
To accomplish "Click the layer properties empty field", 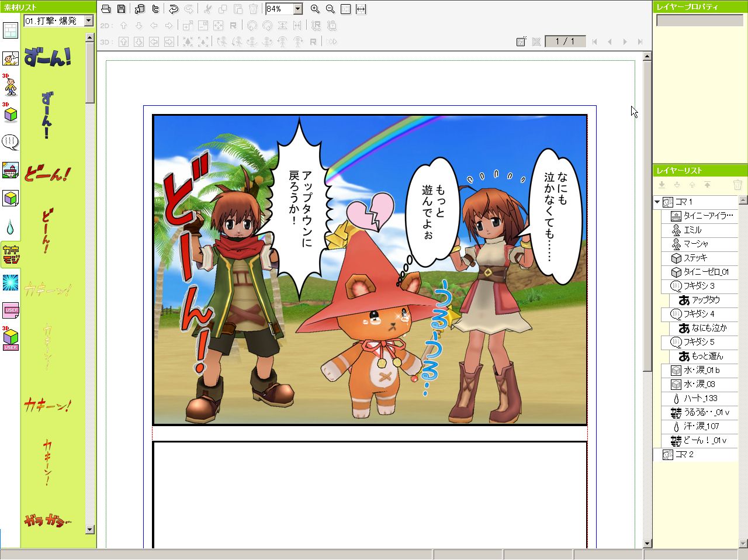I will pyautogui.click(x=700, y=20).
